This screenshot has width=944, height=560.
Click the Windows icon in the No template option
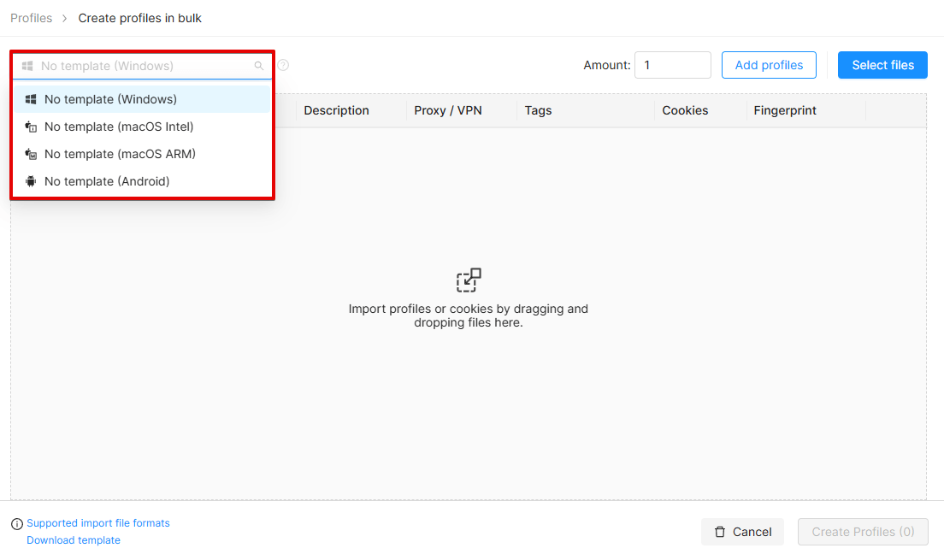pyautogui.click(x=31, y=99)
